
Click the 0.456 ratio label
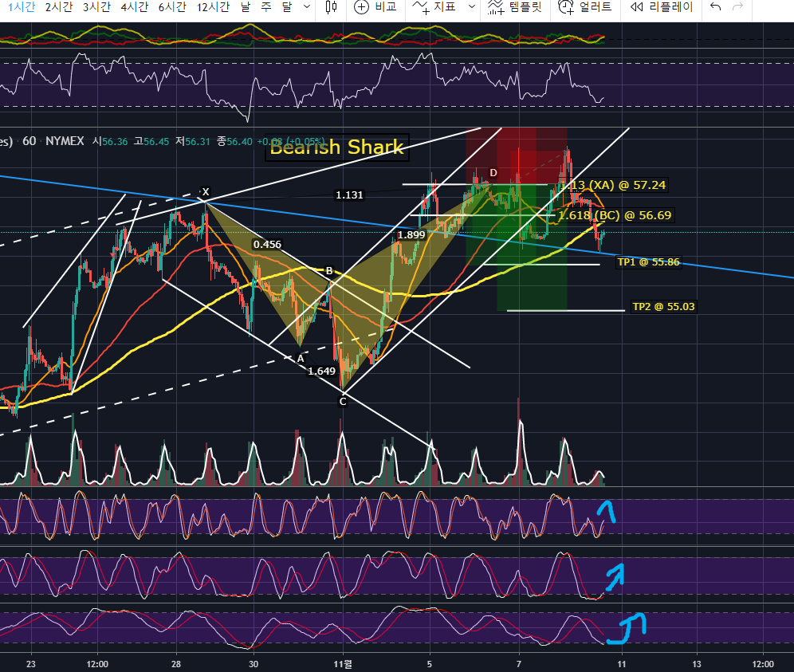click(267, 245)
